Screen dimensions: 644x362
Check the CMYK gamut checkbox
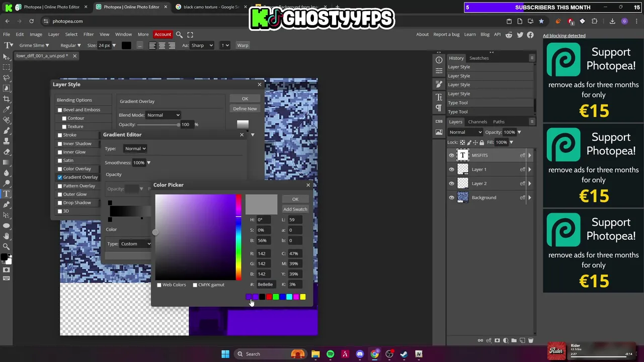[x=195, y=285]
